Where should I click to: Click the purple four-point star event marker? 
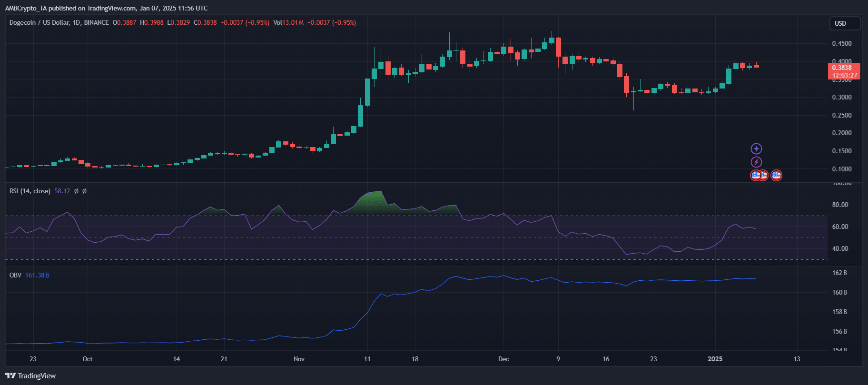point(756,149)
